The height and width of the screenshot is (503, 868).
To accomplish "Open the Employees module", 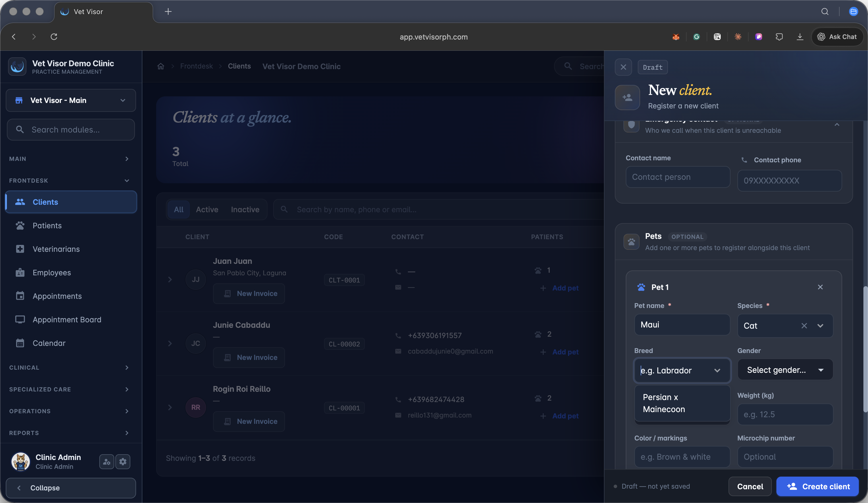I will (x=71, y=272).
